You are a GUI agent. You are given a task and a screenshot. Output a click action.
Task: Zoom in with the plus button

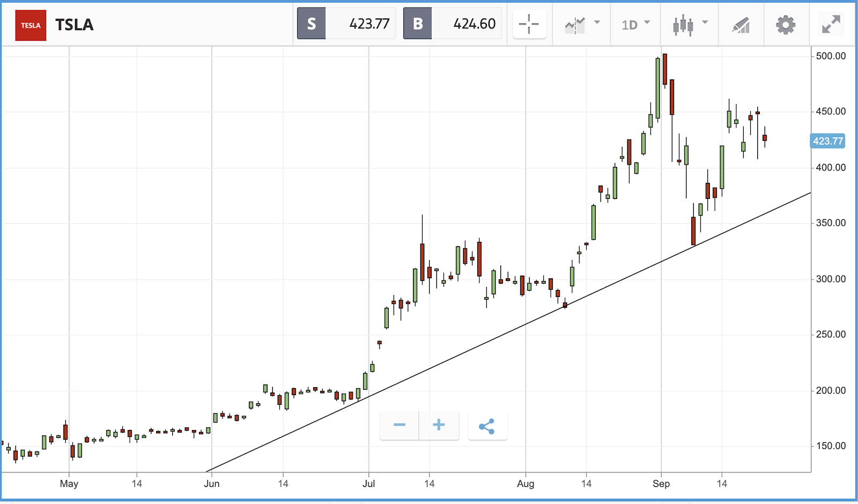(439, 426)
